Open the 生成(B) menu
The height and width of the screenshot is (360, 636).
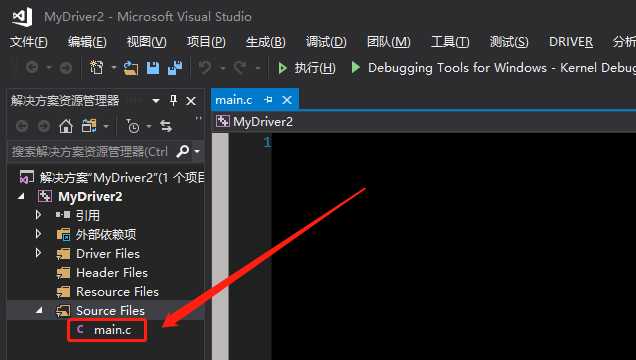[266, 42]
